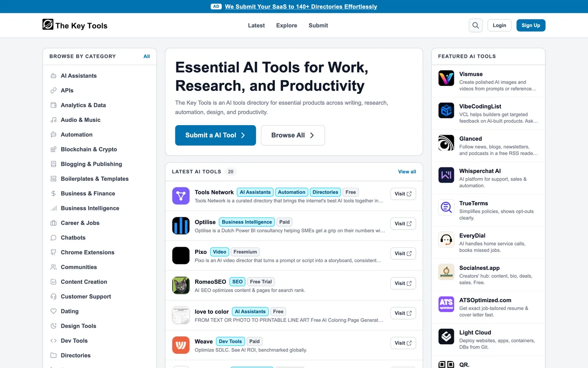
Task: Open EveryDial headset logo icon
Action: pos(446,240)
